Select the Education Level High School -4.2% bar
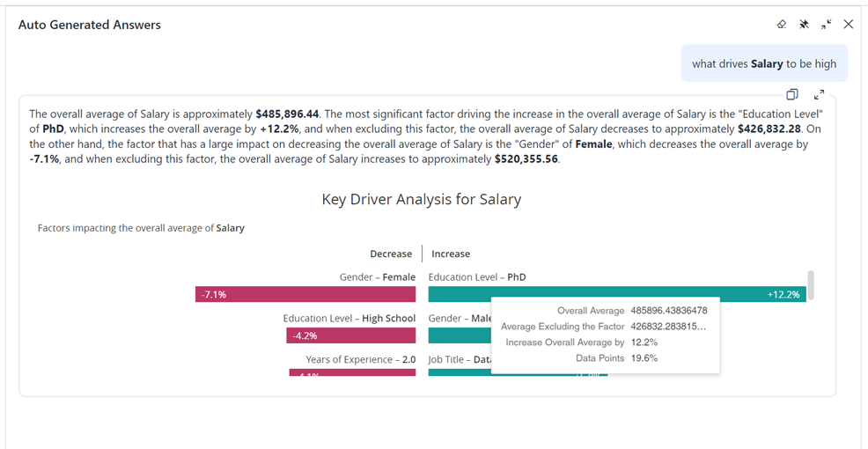The width and height of the screenshot is (868, 449). coord(350,335)
